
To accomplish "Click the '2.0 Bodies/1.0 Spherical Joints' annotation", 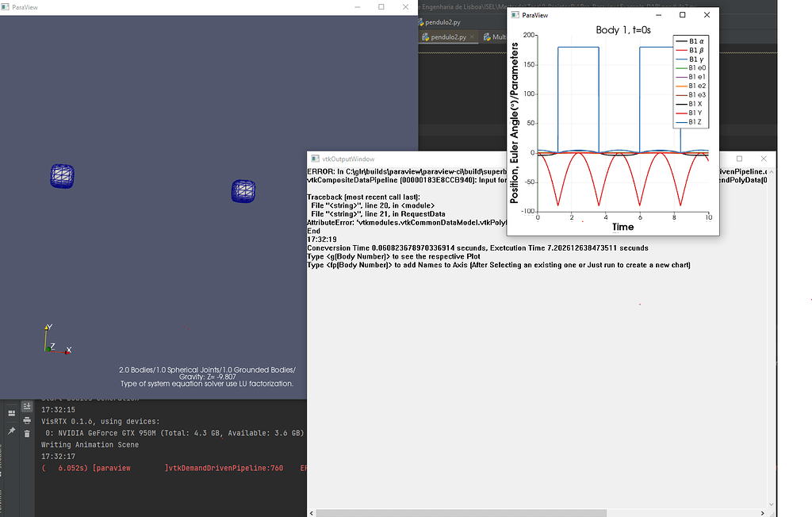I will (207, 370).
